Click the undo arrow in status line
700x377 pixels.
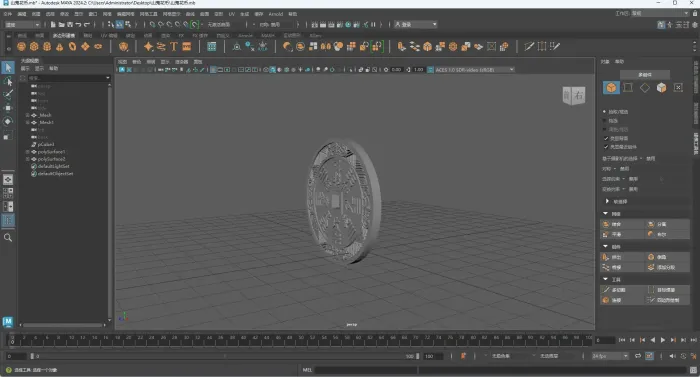coord(79,25)
